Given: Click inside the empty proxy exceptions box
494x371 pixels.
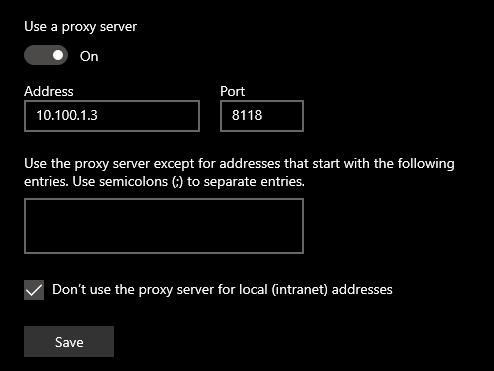Looking at the screenshot, I should pos(164,226).
